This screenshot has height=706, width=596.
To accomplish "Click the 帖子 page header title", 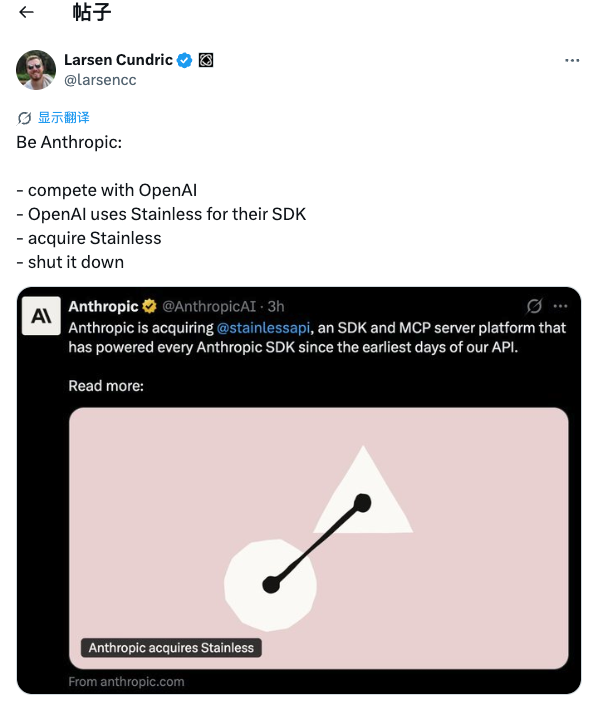I will coord(92,12).
